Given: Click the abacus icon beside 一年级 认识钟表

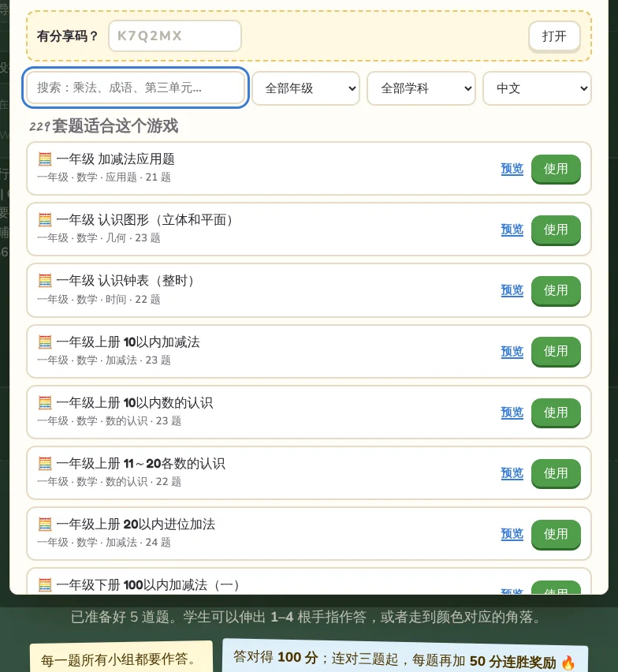Looking at the screenshot, I should click(45, 281).
